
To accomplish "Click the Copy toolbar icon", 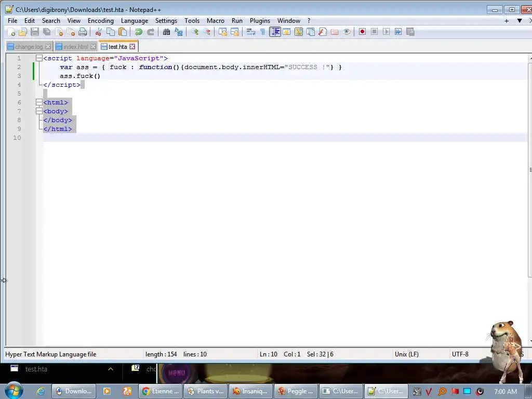I will click(x=110, y=32).
